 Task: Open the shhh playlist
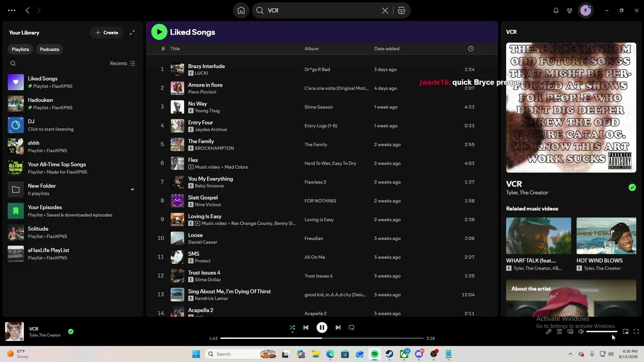72,146
